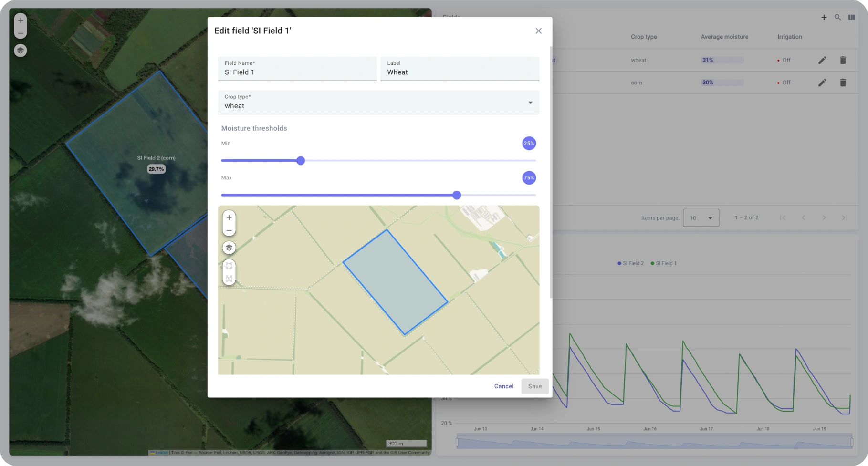Open the column display settings icon

pos(851,17)
